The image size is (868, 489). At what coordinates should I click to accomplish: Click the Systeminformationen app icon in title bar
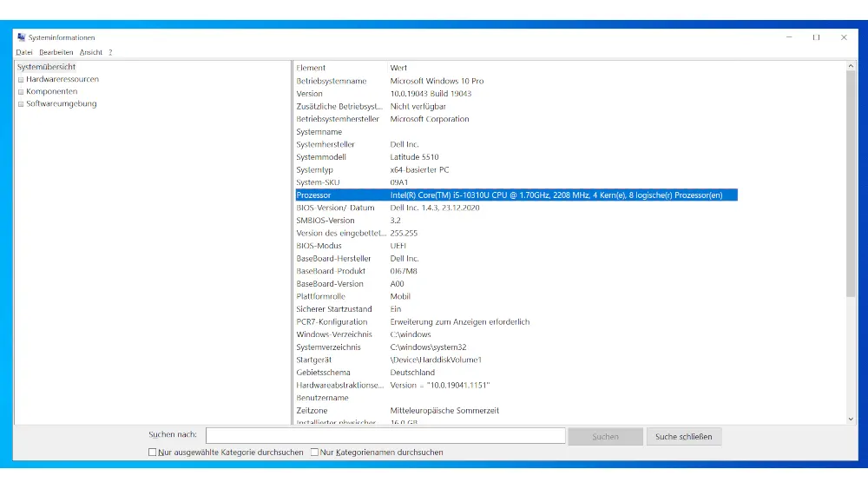tap(21, 37)
